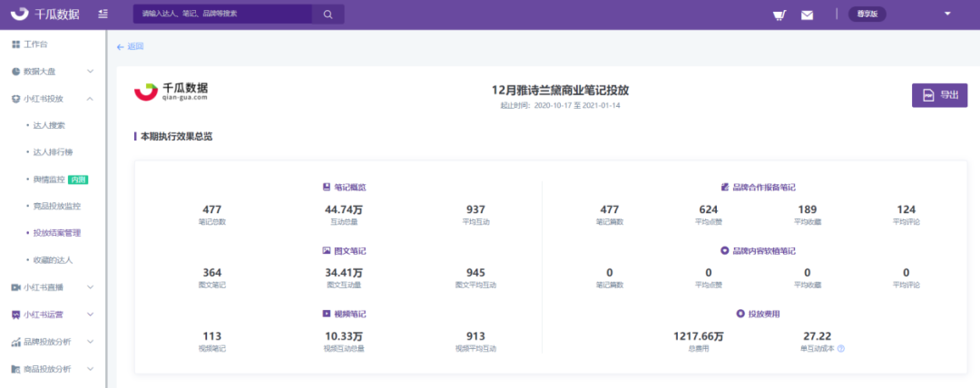Open 投放结案管理 menu item
Viewport: 980px width, 388px height.
click(x=56, y=233)
